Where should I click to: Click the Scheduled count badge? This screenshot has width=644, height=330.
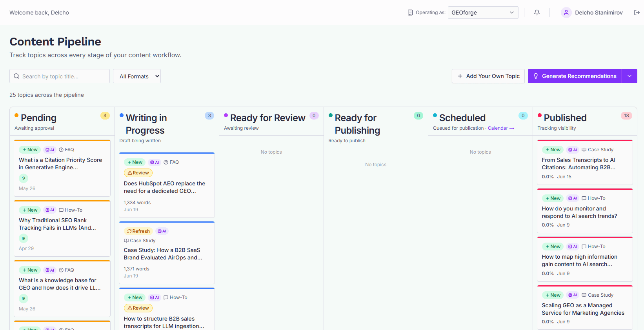(x=523, y=116)
